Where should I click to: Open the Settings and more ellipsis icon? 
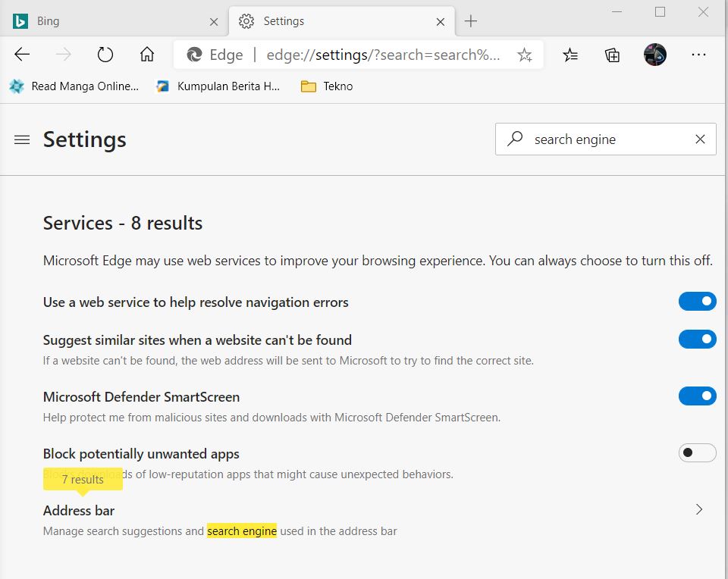pyautogui.click(x=698, y=55)
